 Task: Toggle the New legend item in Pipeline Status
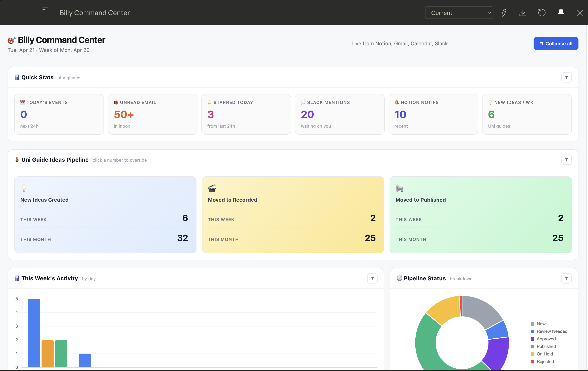538,324
